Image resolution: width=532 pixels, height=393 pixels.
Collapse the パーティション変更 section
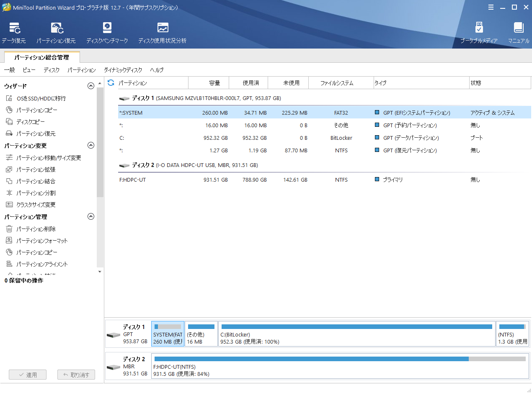point(90,145)
